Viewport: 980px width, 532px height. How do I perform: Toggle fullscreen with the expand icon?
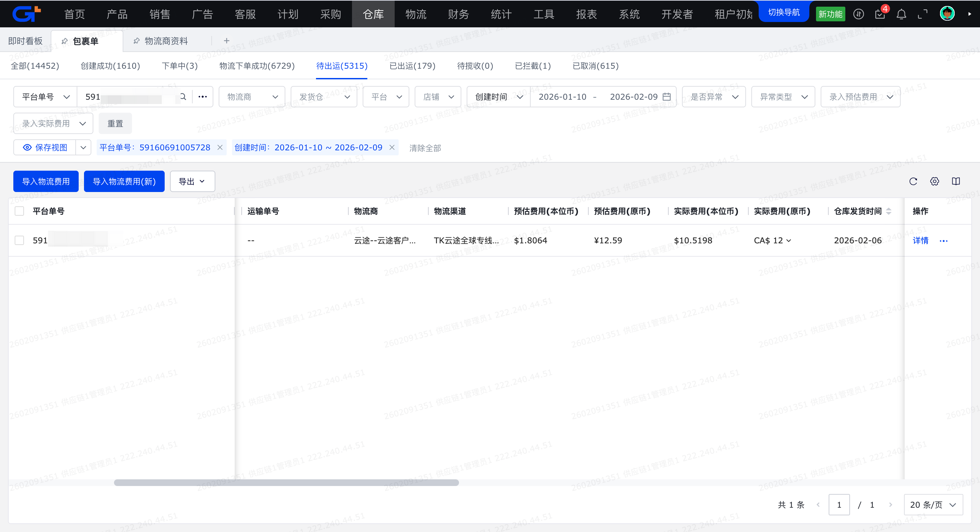click(x=922, y=14)
